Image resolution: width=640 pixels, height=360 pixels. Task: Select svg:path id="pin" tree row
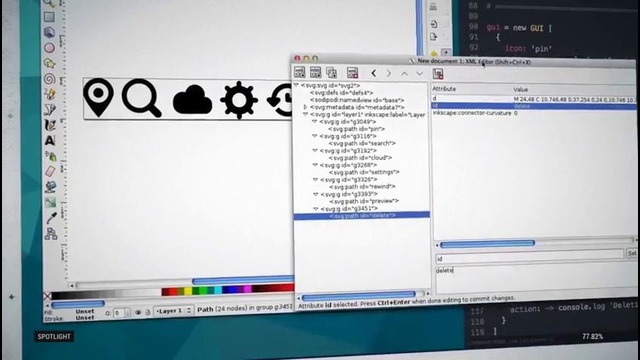click(356, 129)
